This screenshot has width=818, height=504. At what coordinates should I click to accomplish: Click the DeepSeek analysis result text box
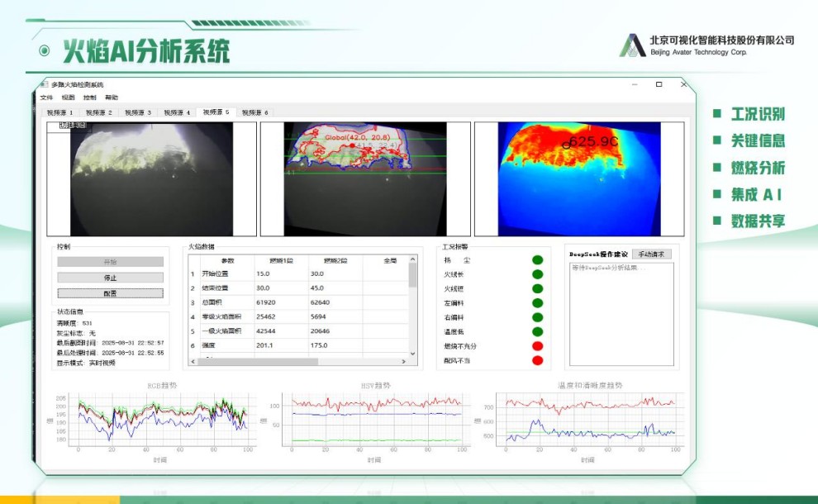[622, 313]
